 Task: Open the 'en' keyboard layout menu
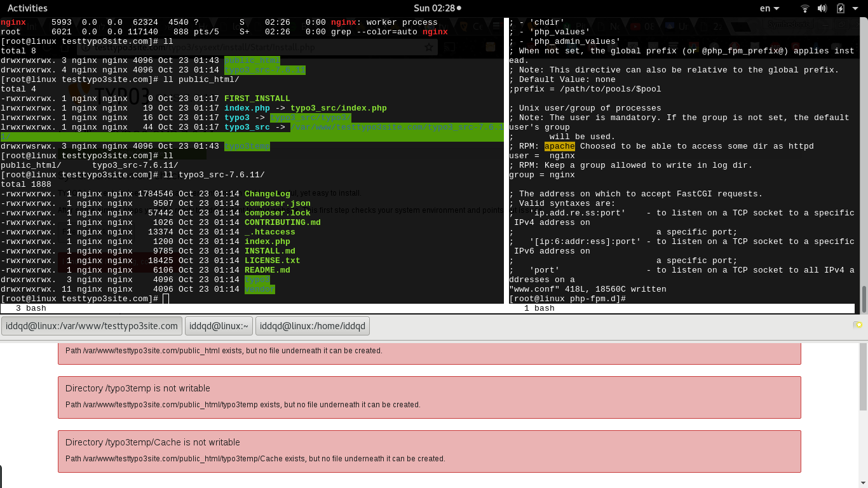pyautogui.click(x=769, y=8)
